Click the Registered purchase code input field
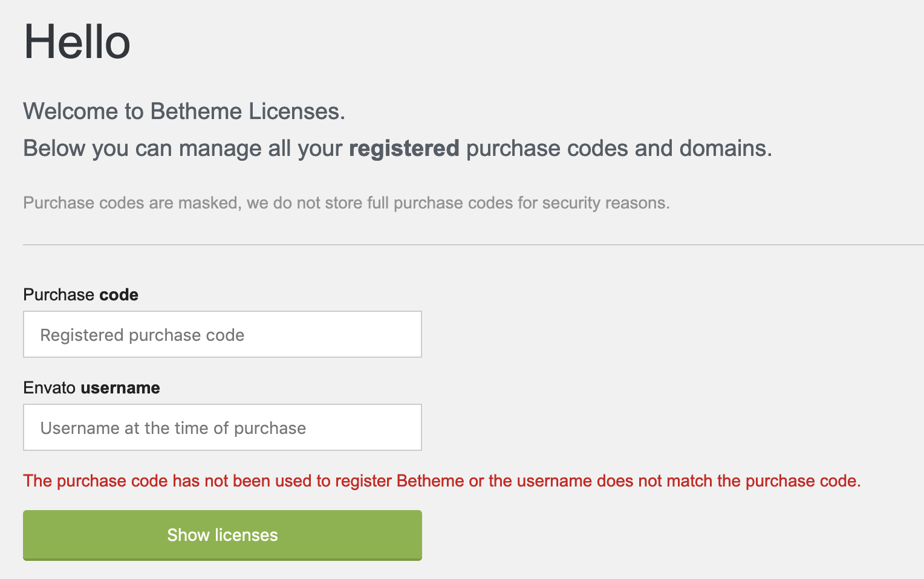Viewport: 924px width, 579px height. [222, 334]
